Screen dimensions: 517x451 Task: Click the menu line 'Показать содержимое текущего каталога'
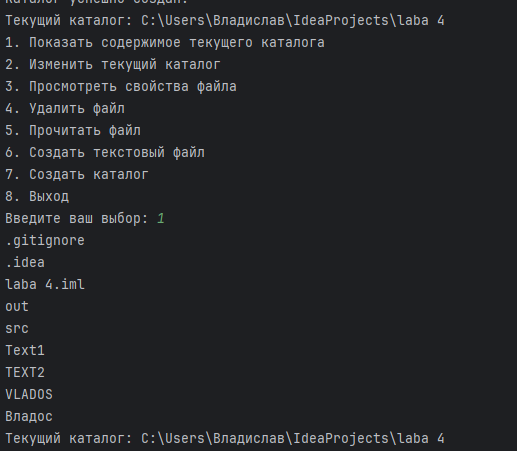(165, 43)
